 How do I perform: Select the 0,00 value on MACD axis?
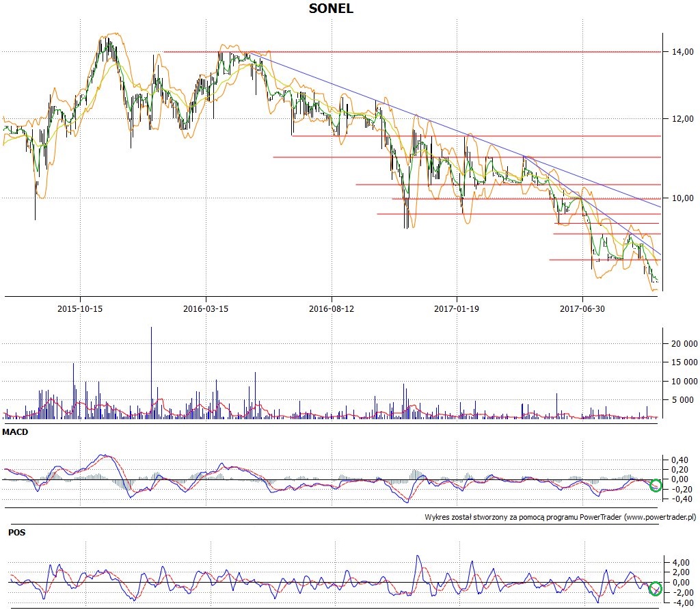tap(679, 479)
